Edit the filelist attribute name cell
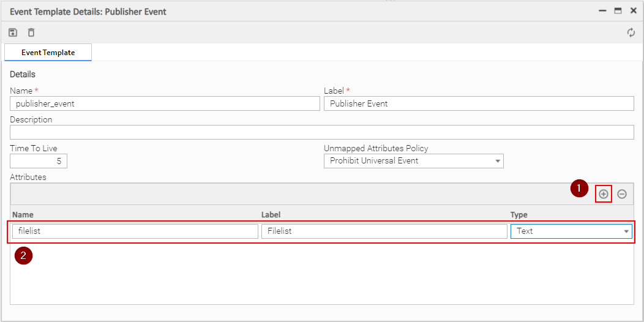Viewport: 644px width, 322px height. (135, 231)
